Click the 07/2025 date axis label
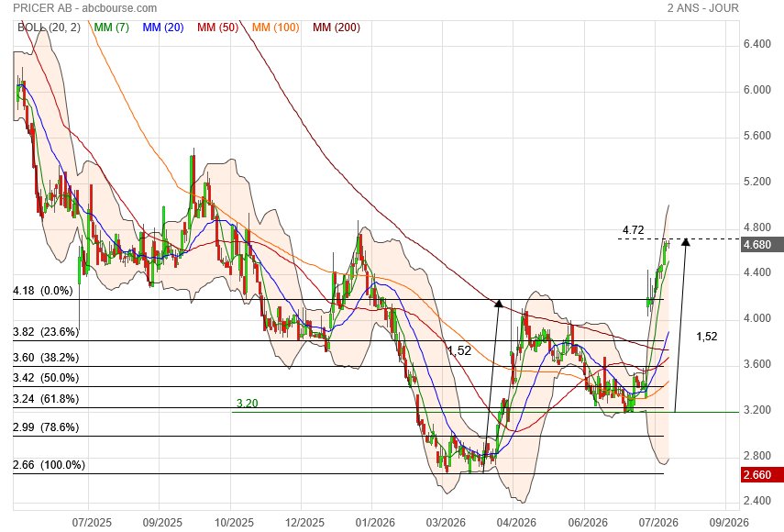Screen dimensions: 784x532 coord(92,523)
